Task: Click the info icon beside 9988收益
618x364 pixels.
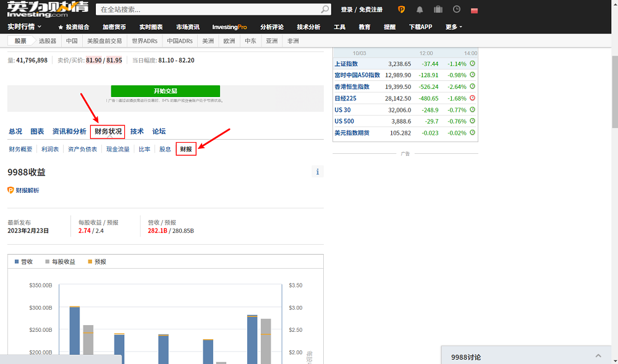Action: tap(317, 172)
